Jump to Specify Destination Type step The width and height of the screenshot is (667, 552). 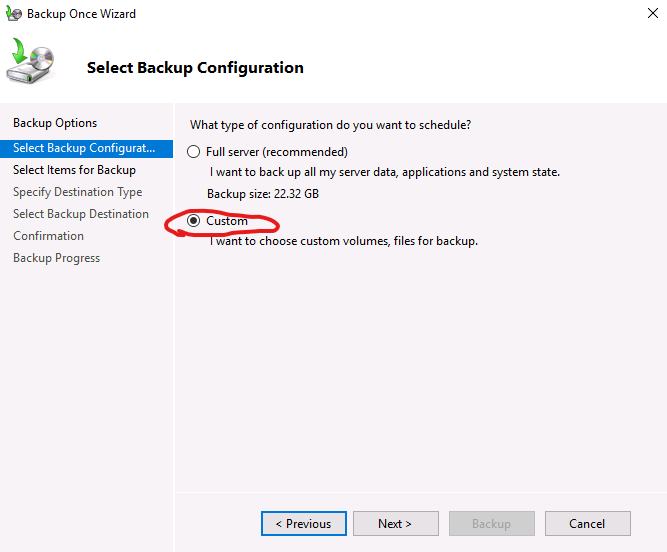77,192
